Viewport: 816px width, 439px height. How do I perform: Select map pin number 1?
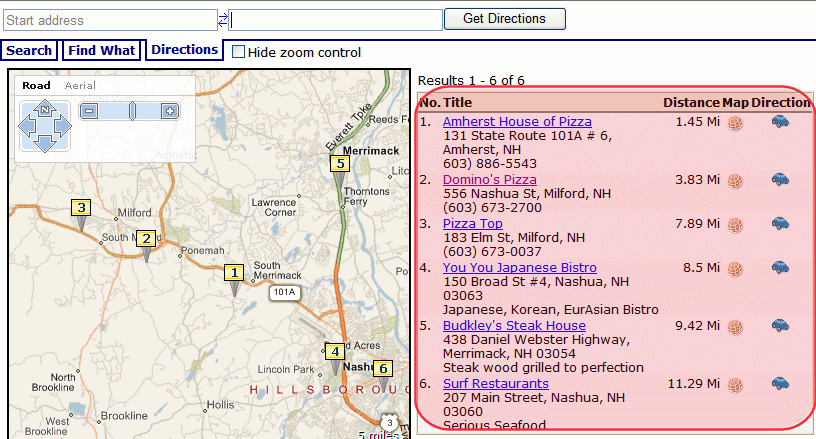[234, 273]
